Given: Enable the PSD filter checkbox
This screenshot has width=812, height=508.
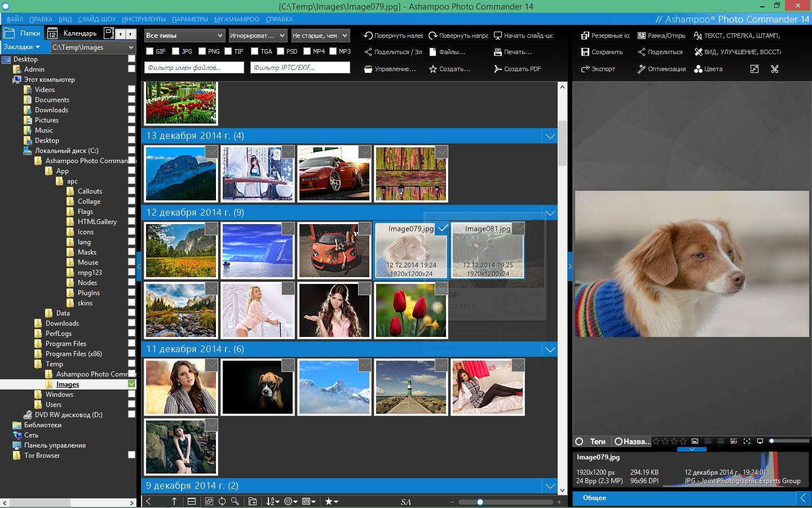Looking at the screenshot, I should (280, 51).
